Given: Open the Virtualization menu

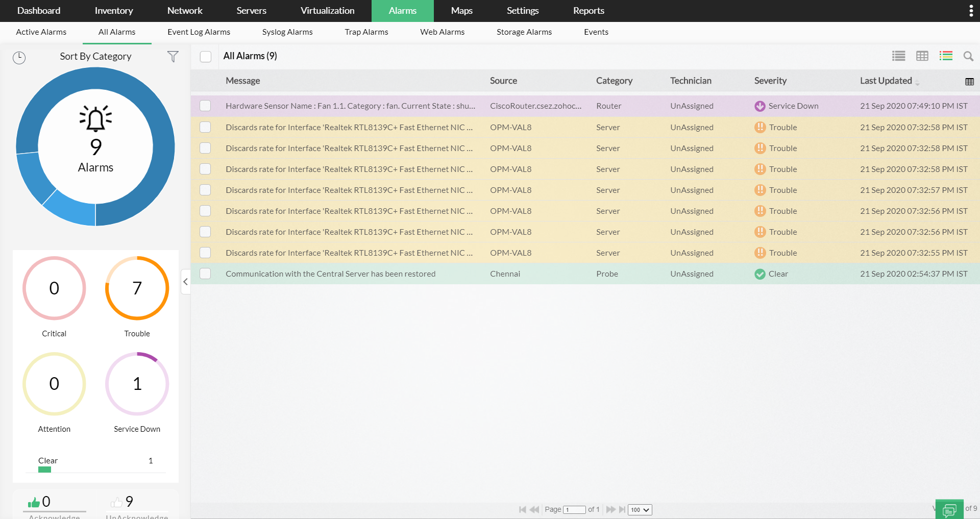Looking at the screenshot, I should 327,11.
